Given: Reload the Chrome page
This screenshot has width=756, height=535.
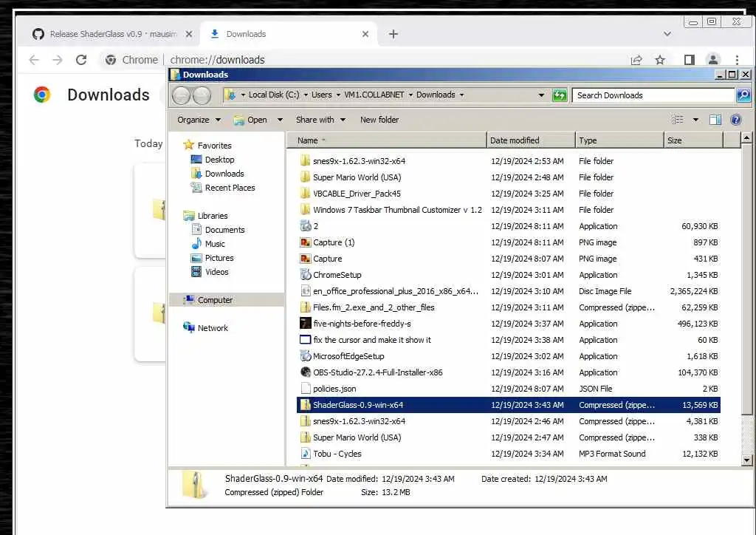Looking at the screenshot, I should (x=81, y=60).
